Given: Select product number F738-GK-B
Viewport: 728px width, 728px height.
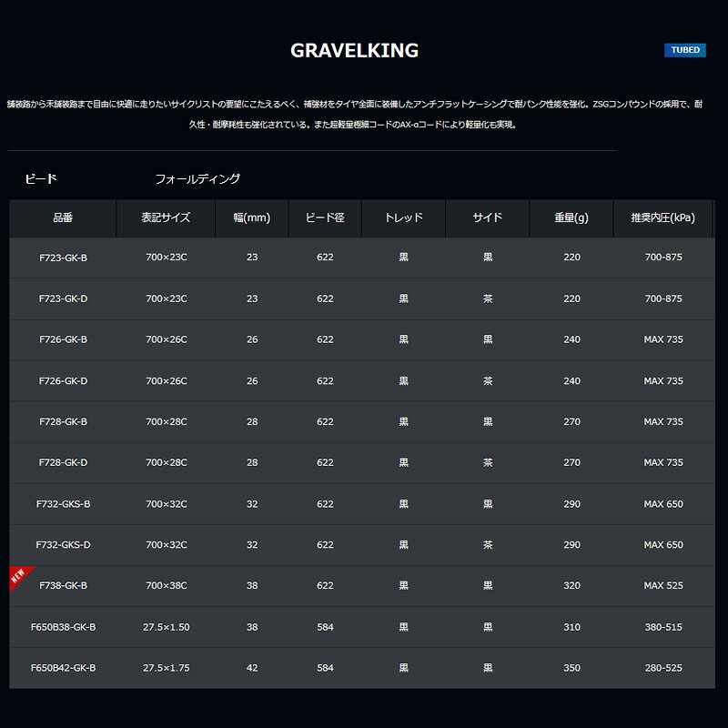Looking at the screenshot, I should coord(64,586).
